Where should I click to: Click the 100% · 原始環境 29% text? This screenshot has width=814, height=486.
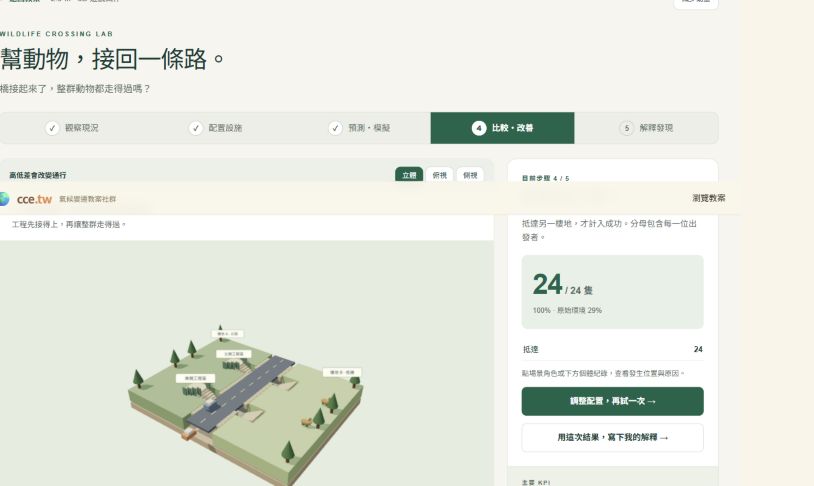(567, 310)
